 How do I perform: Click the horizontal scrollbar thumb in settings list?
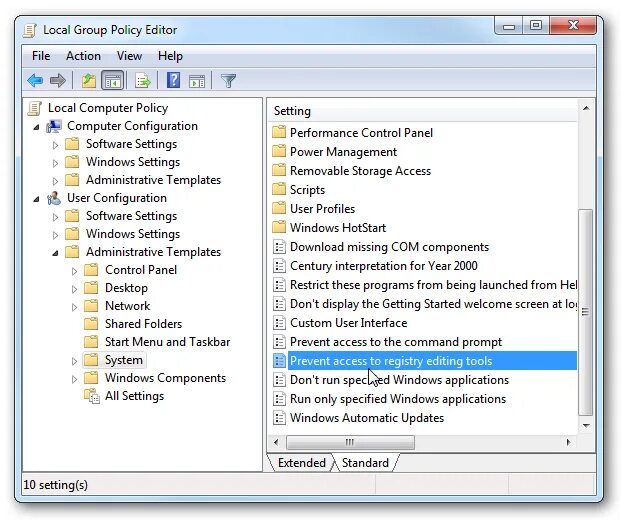[350, 442]
